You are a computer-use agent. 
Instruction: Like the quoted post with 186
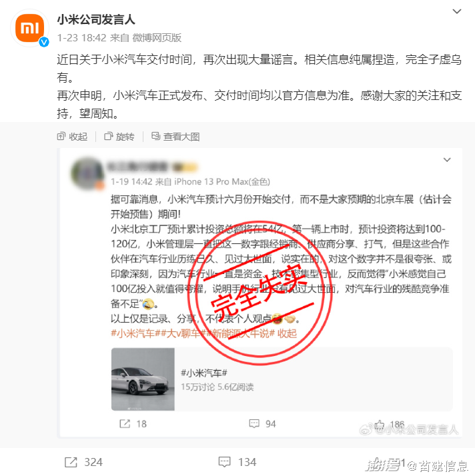[380, 424]
